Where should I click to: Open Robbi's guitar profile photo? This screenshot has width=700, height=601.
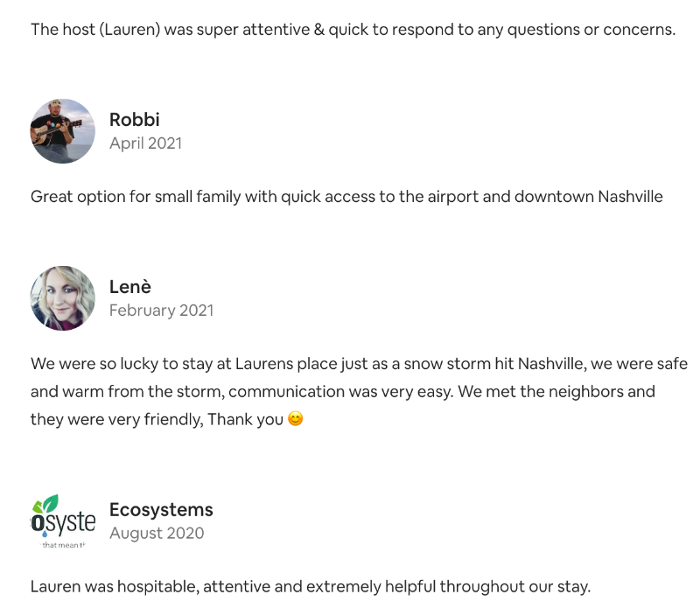pos(62,131)
